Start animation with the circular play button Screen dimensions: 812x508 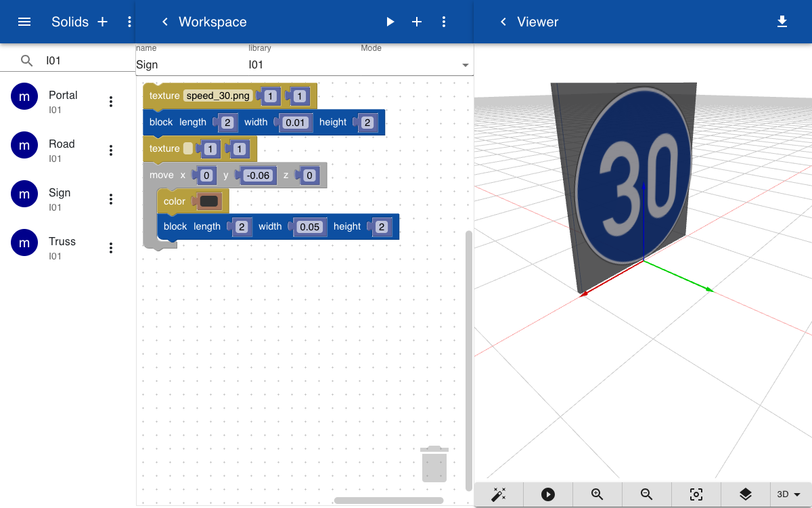[548, 494]
